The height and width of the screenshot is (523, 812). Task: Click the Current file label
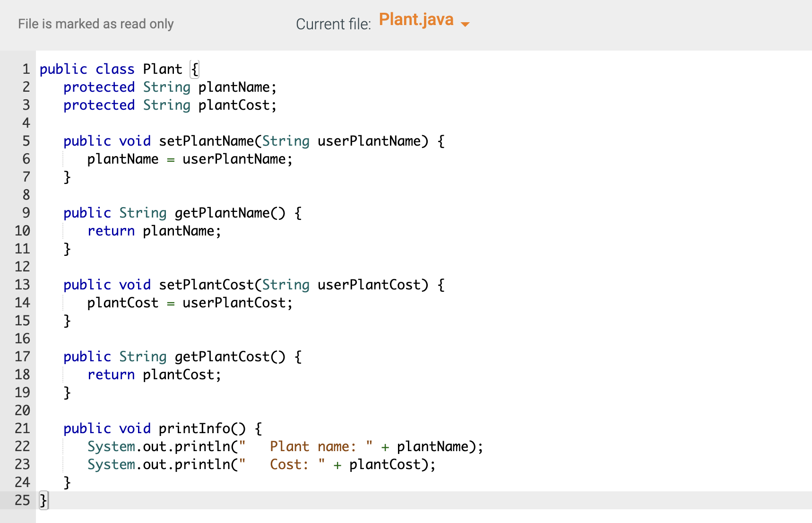[333, 24]
